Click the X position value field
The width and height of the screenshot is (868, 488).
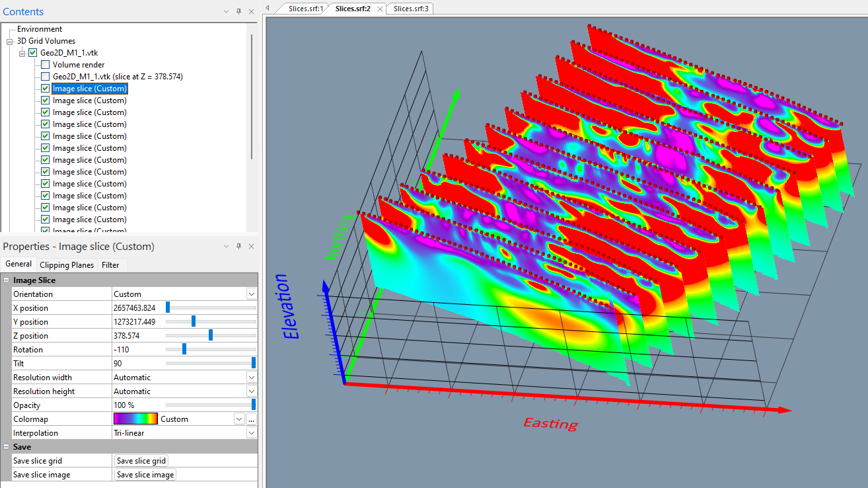coord(135,308)
